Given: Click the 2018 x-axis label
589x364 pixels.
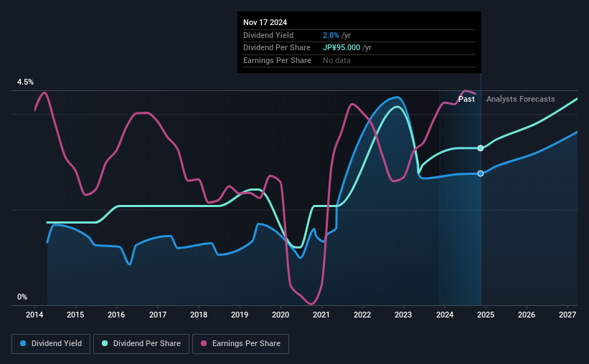Looking at the screenshot, I should click(198, 315).
